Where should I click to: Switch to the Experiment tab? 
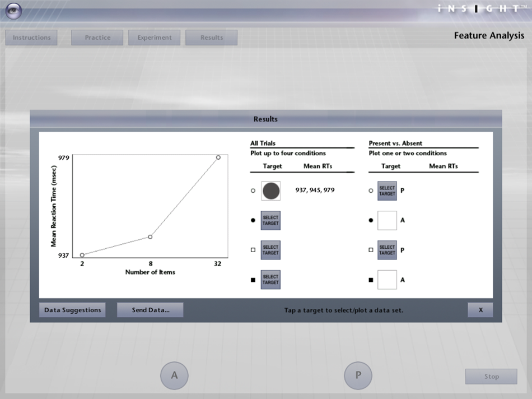pos(155,38)
